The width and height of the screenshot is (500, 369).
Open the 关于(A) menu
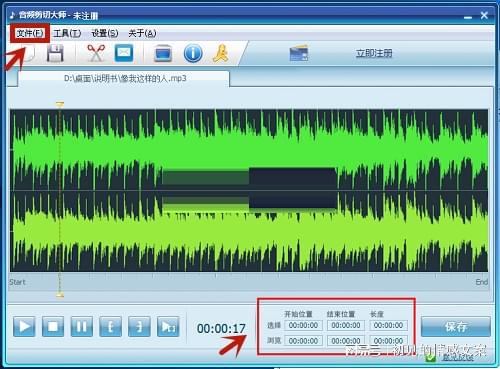coord(142,33)
